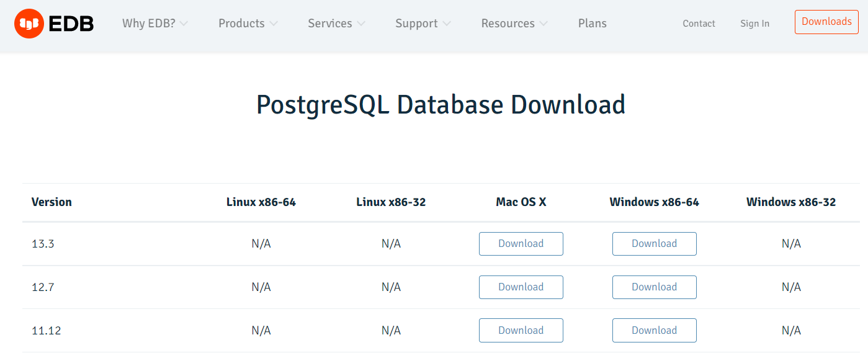Download PostgreSQL 12.7 for Mac OS X
The width and height of the screenshot is (868, 358).
coord(521,287)
